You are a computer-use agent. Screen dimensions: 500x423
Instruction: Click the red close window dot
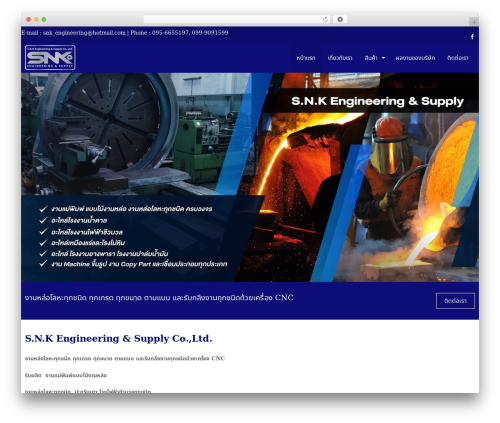click(x=29, y=19)
